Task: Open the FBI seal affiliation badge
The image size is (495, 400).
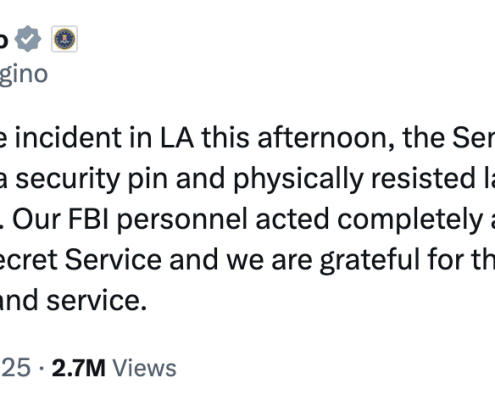Action: click(64, 39)
